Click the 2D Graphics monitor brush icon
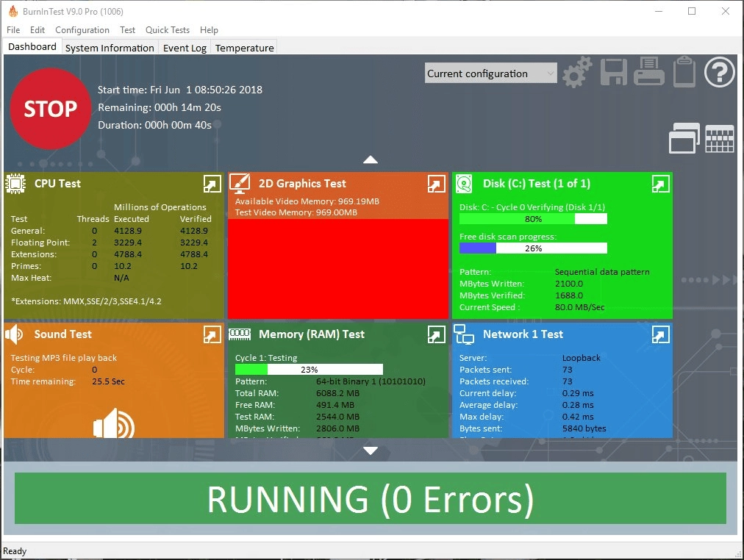 pos(240,184)
